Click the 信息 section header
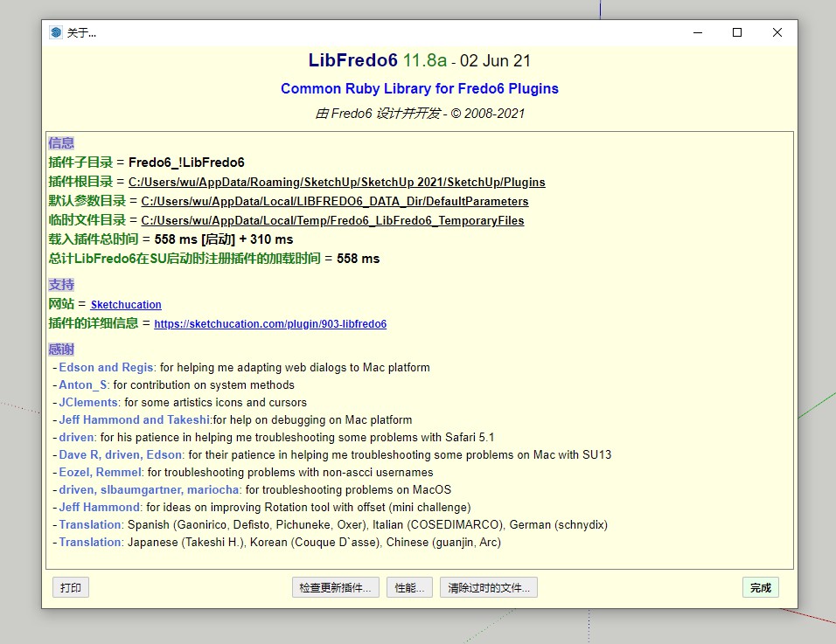 pyautogui.click(x=61, y=143)
